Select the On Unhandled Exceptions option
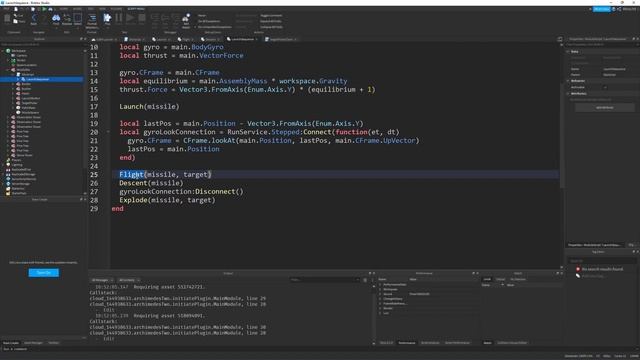 pyautogui.click(x=214, y=27)
